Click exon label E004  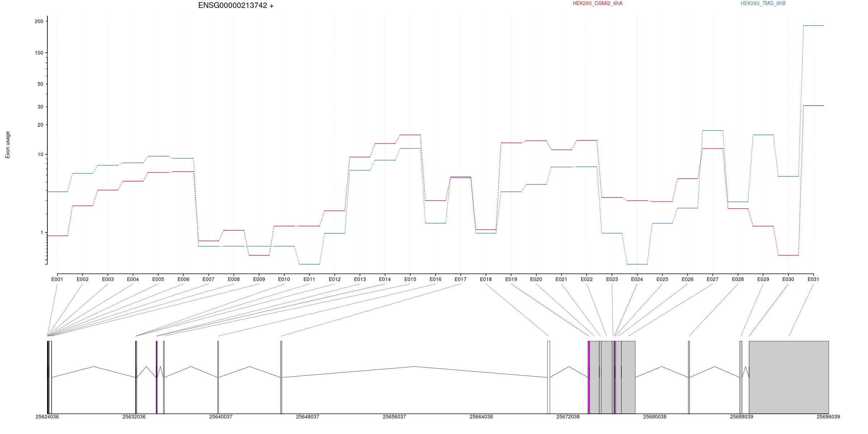point(133,279)
